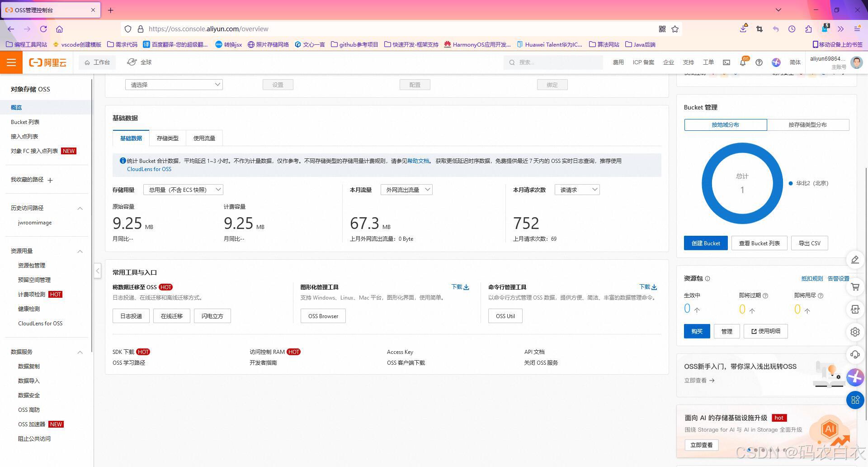Click the browser address bar URL
The width and height of the screenshot is (868, 467).
point(208,29)
